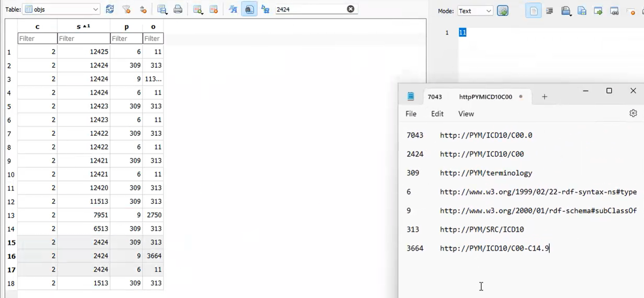Open Notepad settings gear
Image resolution: width=644 pixels, height=298 pixels.
[633, 114]
